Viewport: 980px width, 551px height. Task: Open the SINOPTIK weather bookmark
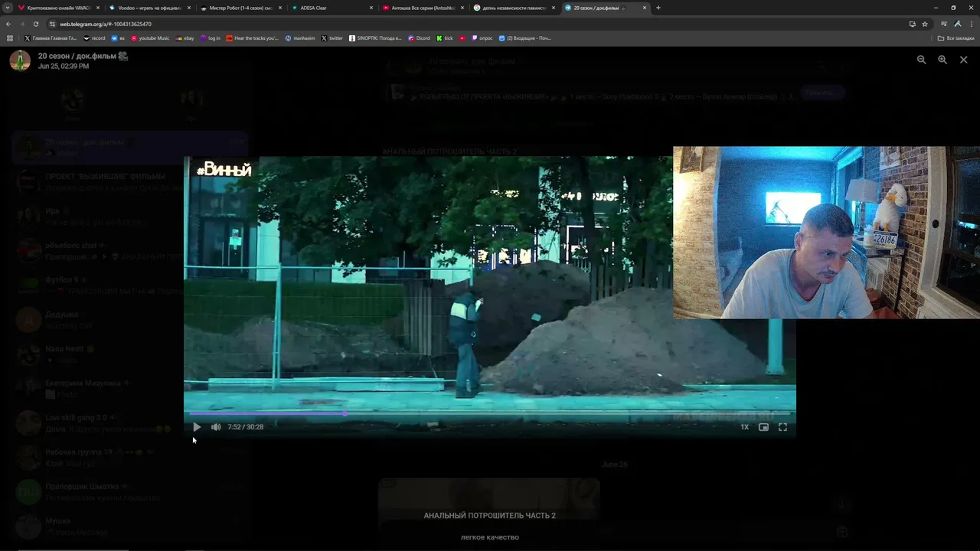point(376,38)
